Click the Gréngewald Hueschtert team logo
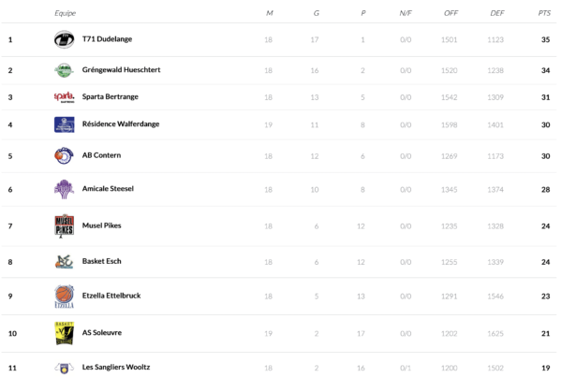The width and height of the screenshot is (562, 392). (x=64, y=70)
